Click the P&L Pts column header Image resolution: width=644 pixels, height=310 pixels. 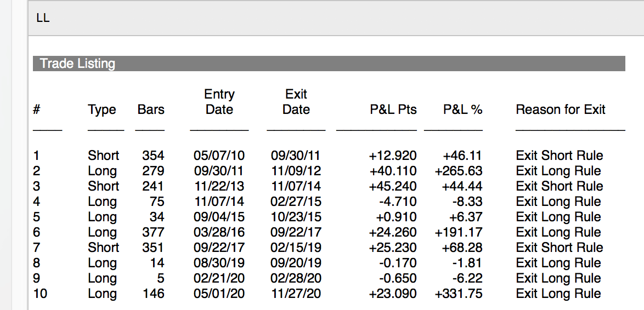(393, 110)
